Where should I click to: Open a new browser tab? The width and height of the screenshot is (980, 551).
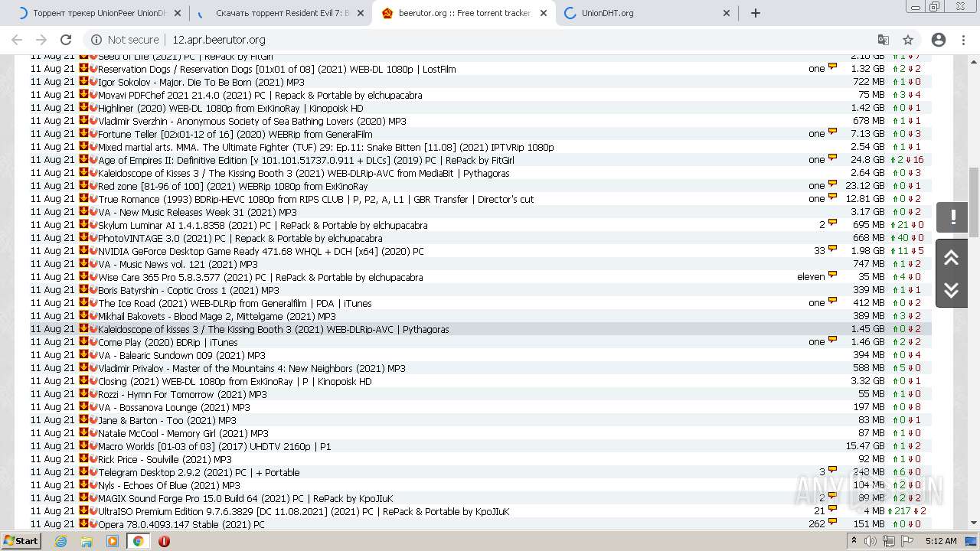(x=756, y=13)
